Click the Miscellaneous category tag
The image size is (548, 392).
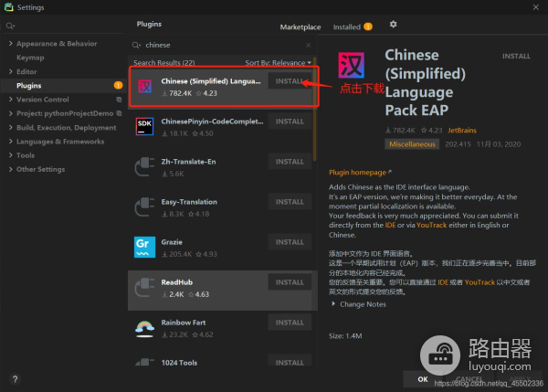tap(413, 144)
